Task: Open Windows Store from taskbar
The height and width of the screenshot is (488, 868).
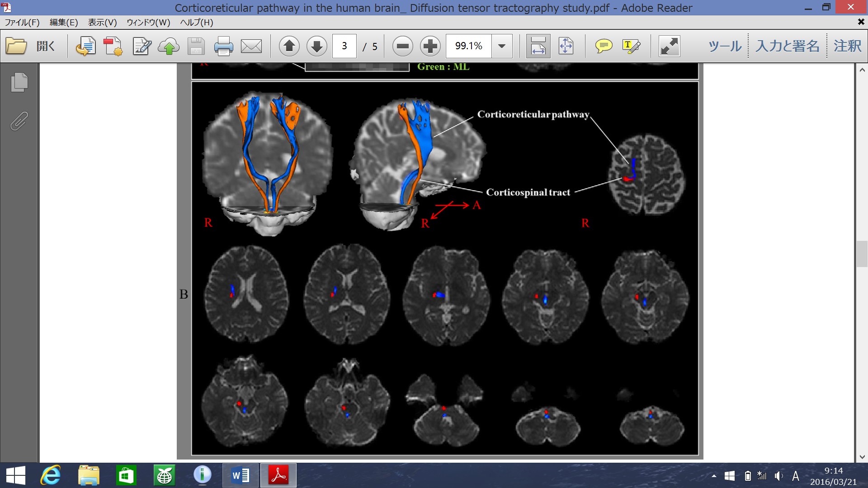Action: (126, 475)
